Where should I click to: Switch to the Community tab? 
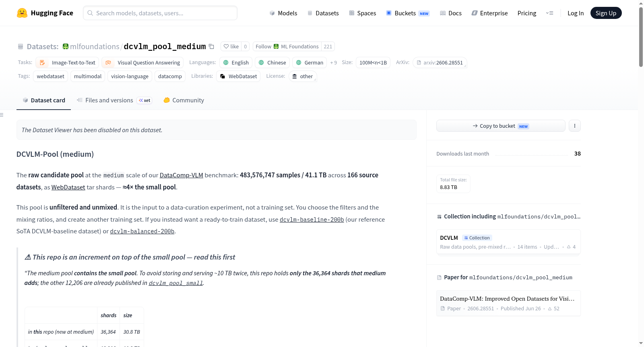point(184,100)
